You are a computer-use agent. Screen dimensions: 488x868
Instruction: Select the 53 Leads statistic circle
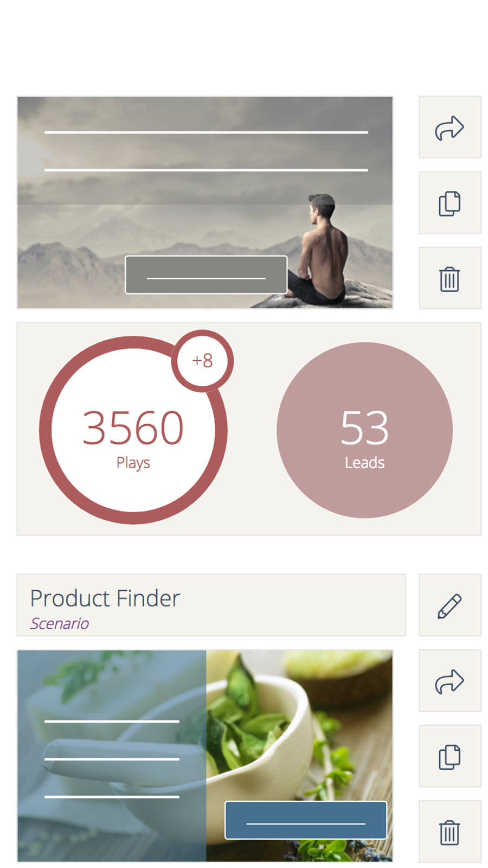pyautogui.click(x=364, y=429)
